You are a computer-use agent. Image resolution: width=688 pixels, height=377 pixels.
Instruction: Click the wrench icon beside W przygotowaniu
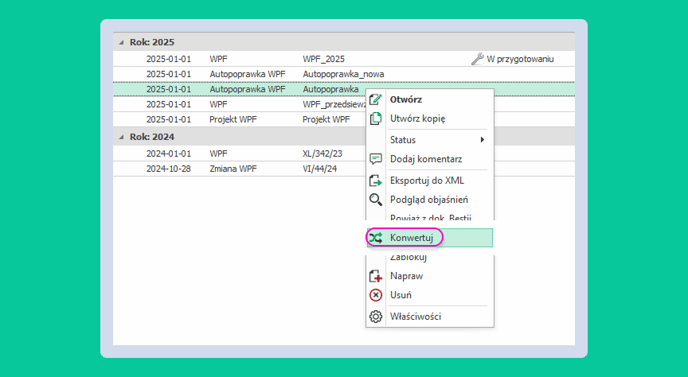[477, 59]
